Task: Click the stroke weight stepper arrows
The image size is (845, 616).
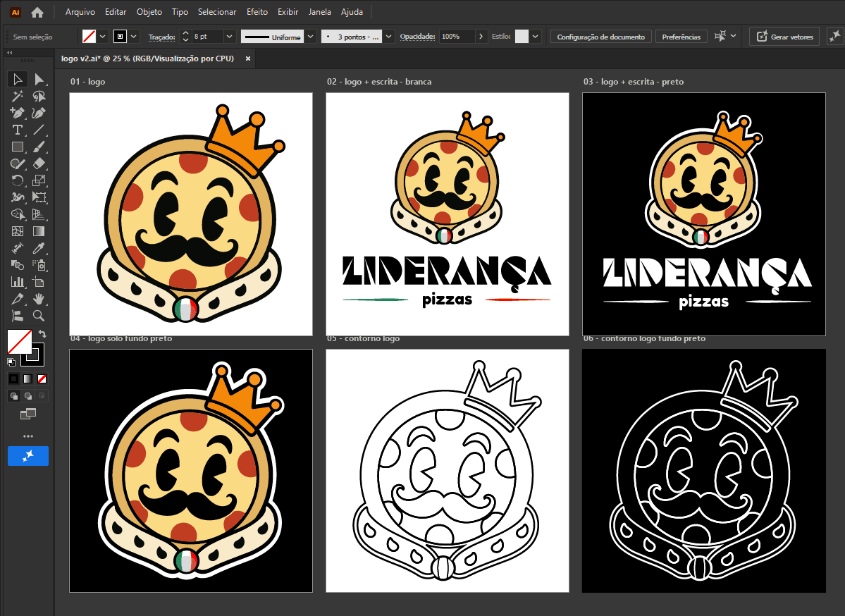Action: pos(185,37)
